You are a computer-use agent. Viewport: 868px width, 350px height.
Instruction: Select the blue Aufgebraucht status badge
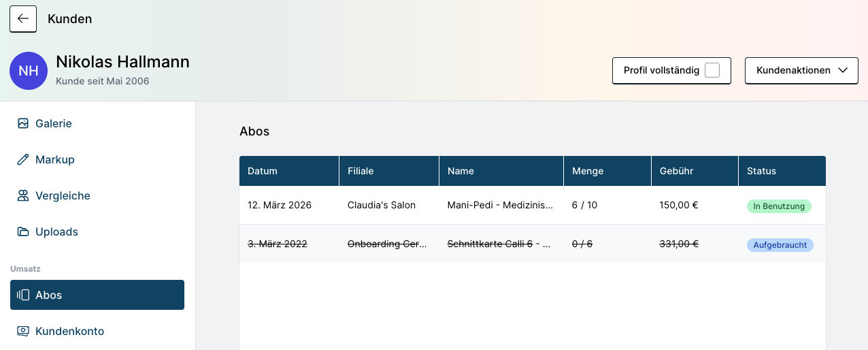(780, 244)
